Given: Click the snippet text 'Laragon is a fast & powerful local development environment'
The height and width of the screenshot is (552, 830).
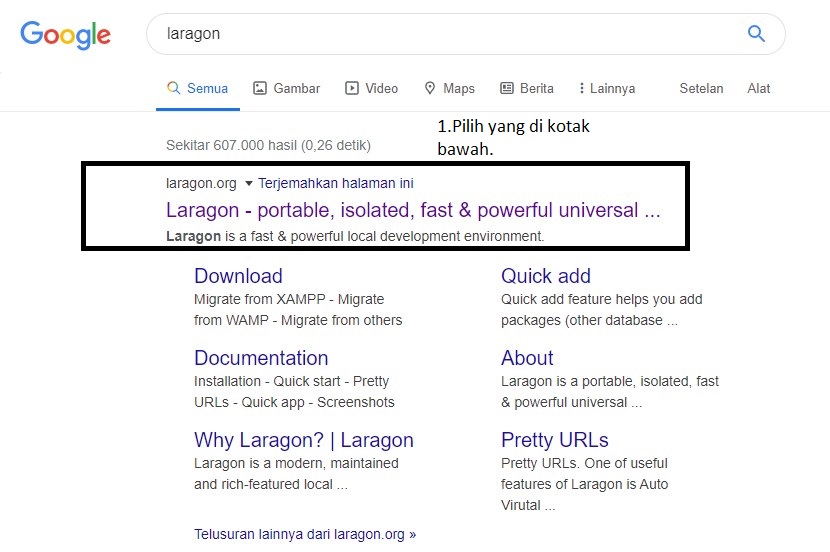Looking at the screenshot, I should 355,236.
